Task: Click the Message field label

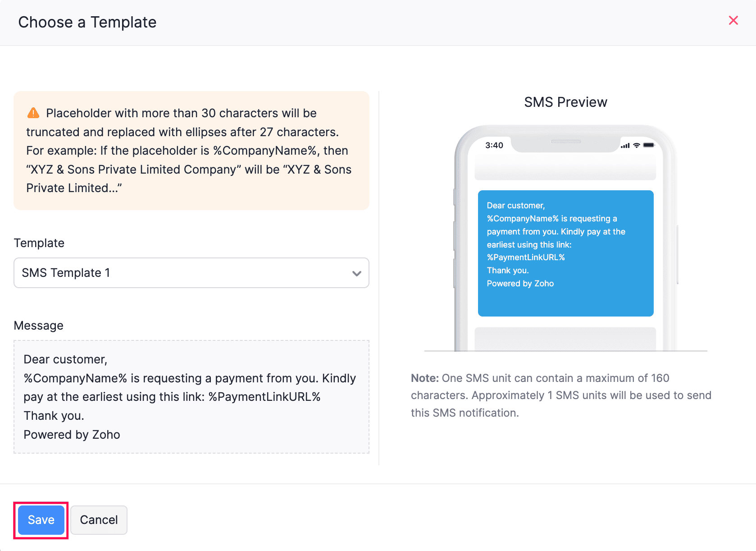Action: [39, 326]
